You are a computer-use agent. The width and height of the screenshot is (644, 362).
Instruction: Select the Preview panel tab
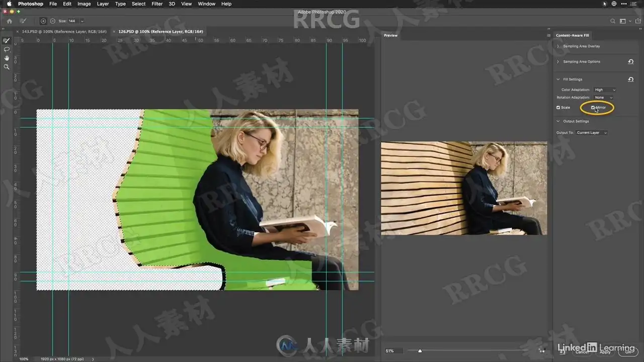[391, 35]
